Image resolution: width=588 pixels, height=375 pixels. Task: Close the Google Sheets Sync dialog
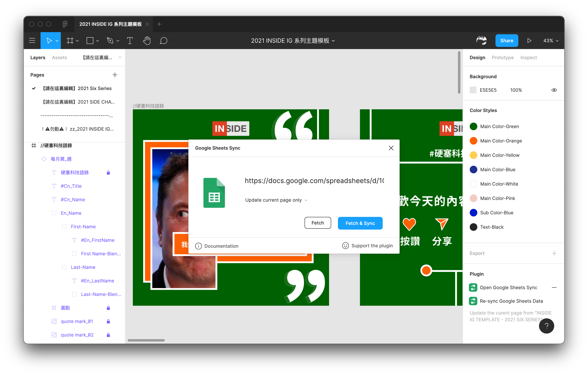click(391, 148)
